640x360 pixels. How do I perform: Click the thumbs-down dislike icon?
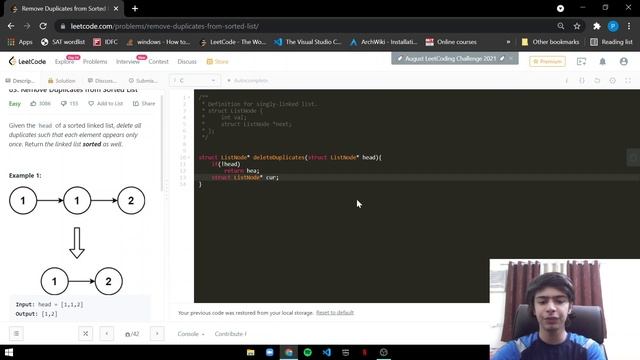64,104
